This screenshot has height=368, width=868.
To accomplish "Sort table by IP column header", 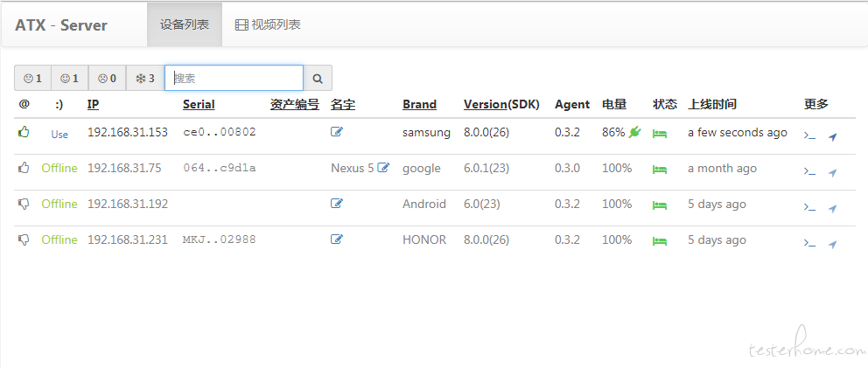I will (x=93, y=104).
